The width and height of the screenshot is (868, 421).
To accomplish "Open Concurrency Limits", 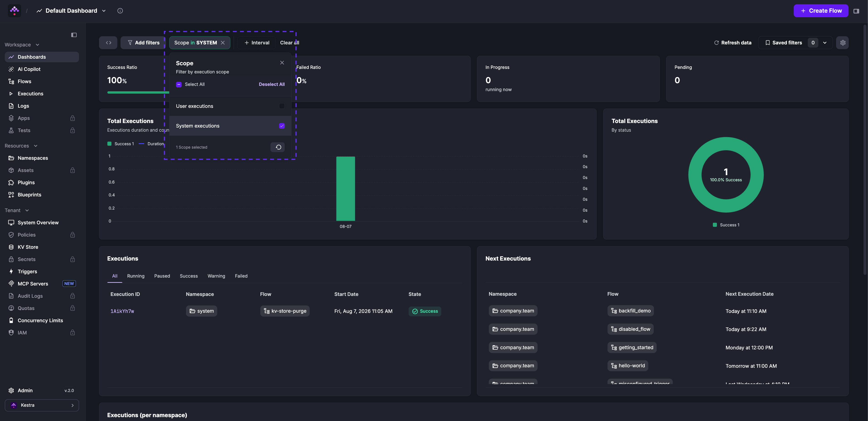I will click(42, 321).
